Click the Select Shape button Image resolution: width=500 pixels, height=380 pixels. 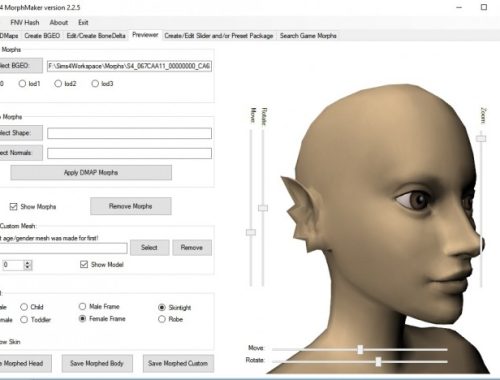pyautogui.click(x=21, y=133)
